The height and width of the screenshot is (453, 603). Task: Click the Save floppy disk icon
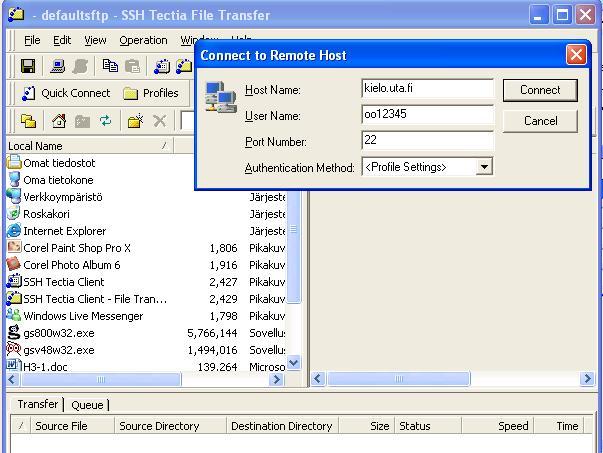[28, 66]
